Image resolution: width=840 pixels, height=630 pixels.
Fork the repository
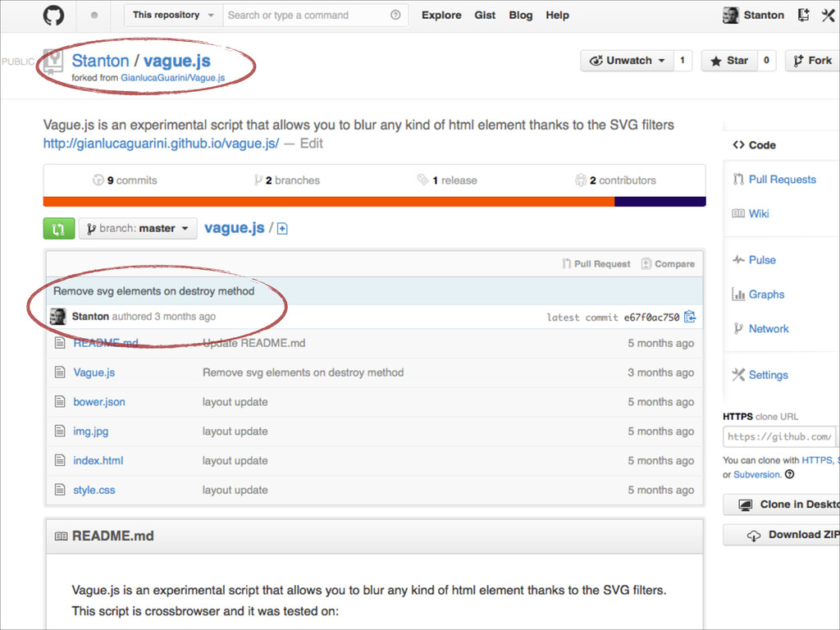tap(813, 61)
